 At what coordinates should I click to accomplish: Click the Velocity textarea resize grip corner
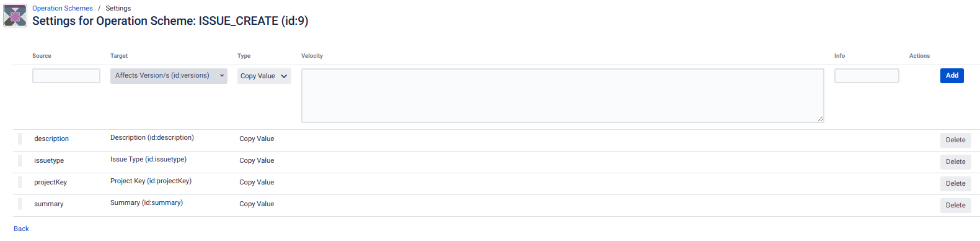(820, 119)
